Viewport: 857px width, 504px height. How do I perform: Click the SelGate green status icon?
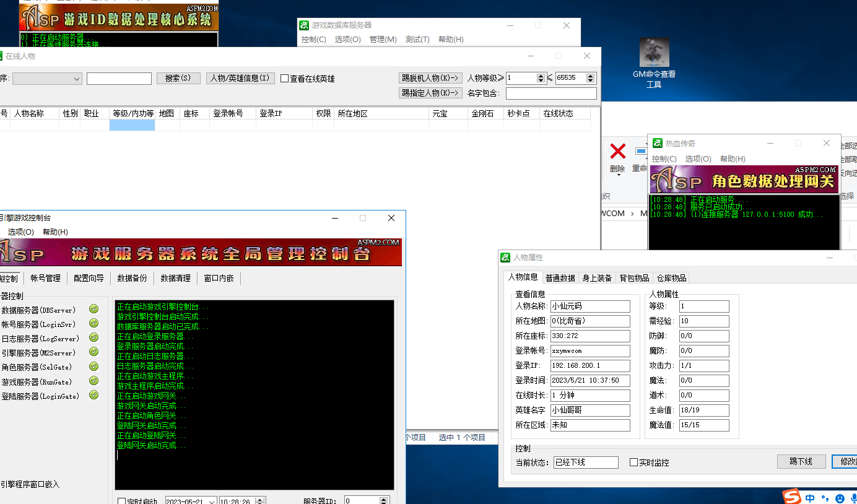coord(94,367)
